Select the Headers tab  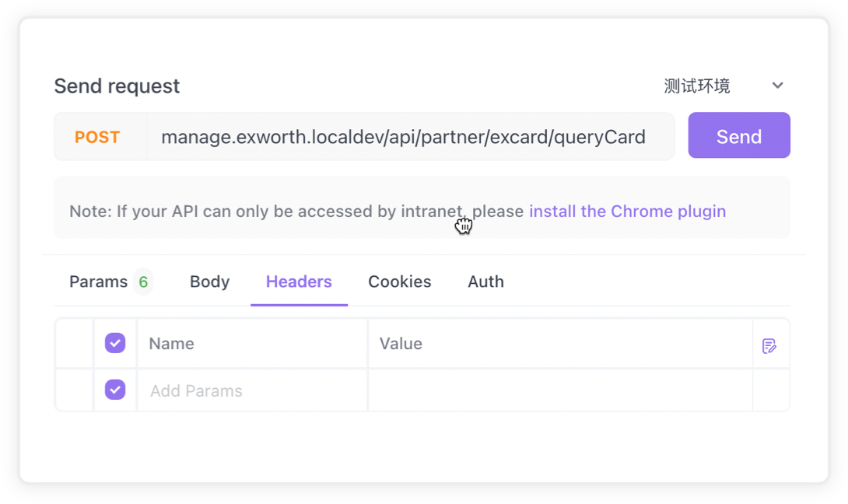click(299, 282)
